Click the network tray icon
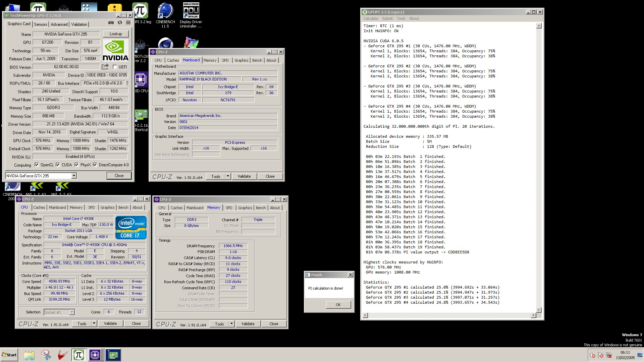The image size is (644, 362). click(609, 355)
